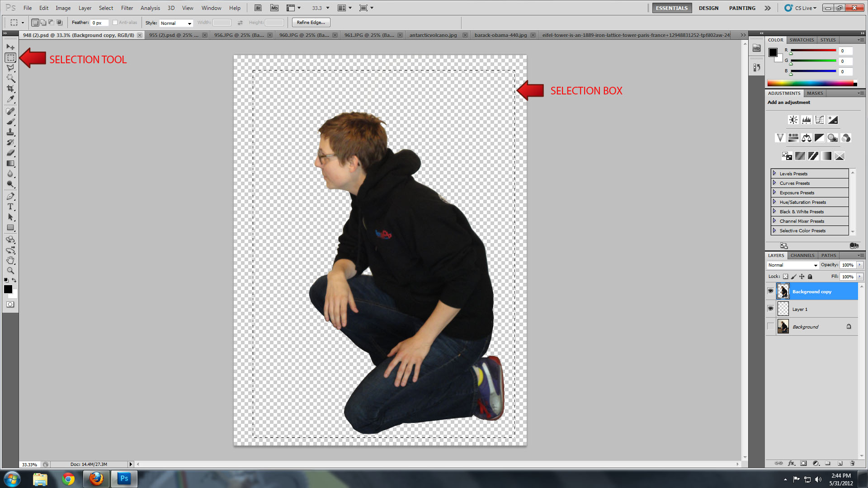Toggle lock transparent pixels
Screen dimensions: 868x488
785,277
